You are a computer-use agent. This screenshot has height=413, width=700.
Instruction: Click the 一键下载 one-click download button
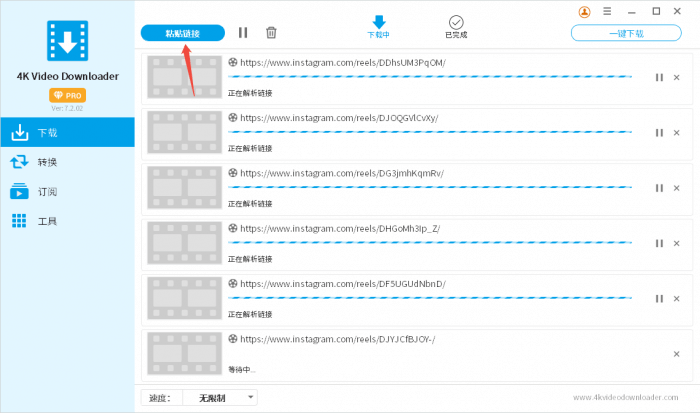[x=626, y=33]
